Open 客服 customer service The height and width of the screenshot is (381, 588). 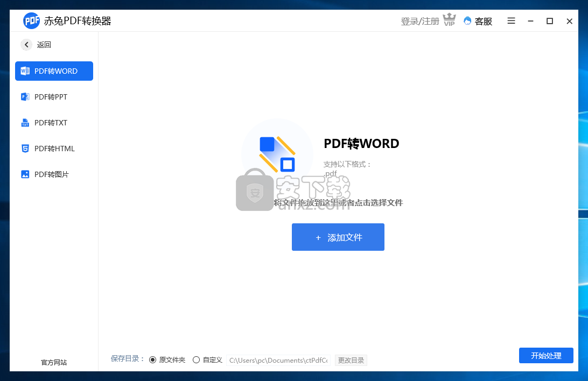(x=484, y=22)
